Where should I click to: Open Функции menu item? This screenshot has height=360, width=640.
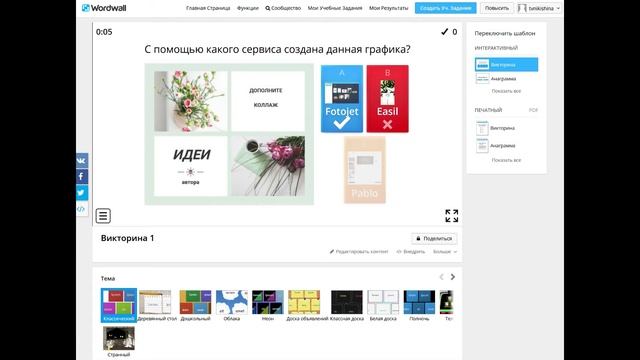click(248, 8)
